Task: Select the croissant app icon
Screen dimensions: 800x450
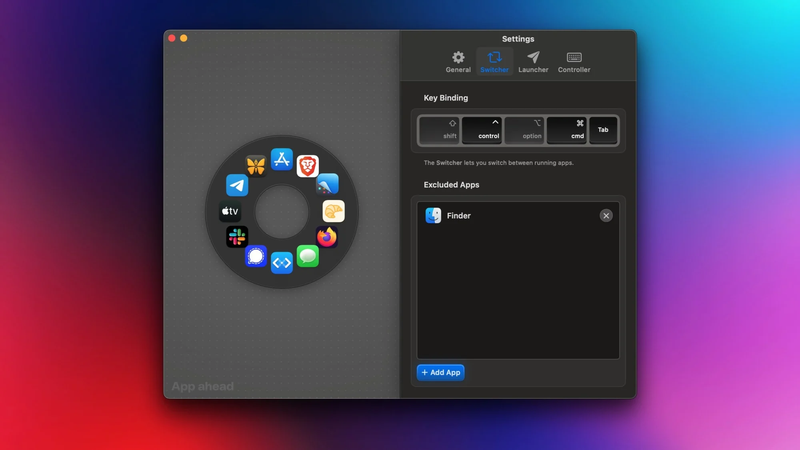Action: click(x=333, y=211)
